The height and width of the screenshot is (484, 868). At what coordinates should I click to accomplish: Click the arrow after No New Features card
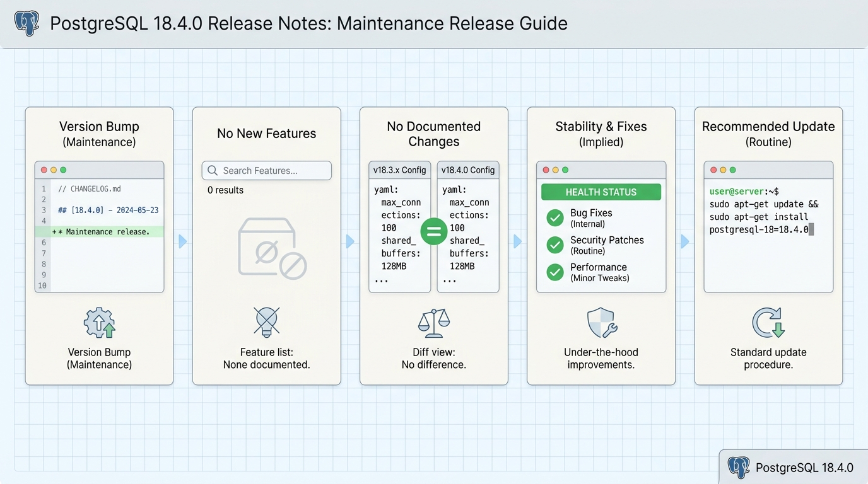click(350, 241)
